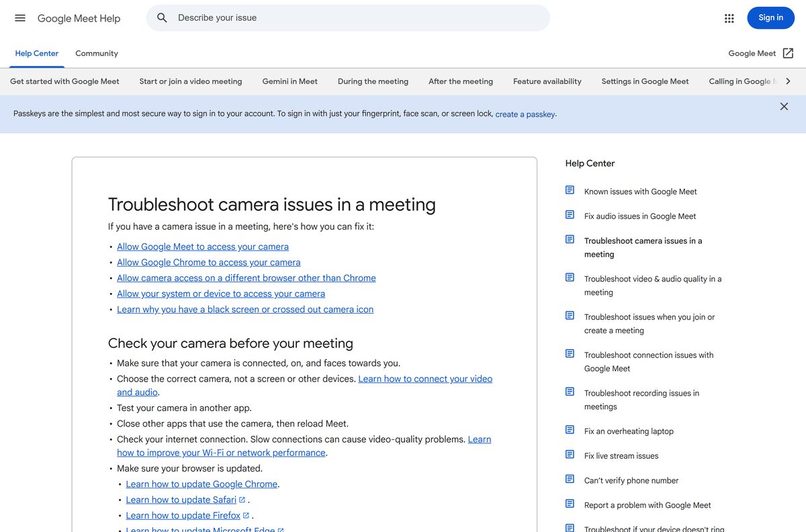Viewport: 806px width, 532px height.
Task: Open Learn how to update Safari
Action: pos(181,500)
